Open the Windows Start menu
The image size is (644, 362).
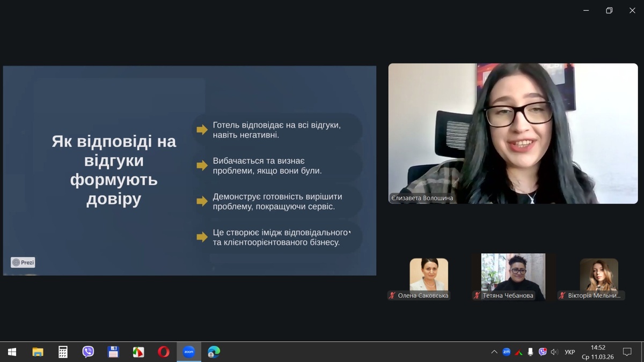click(12, 352)
